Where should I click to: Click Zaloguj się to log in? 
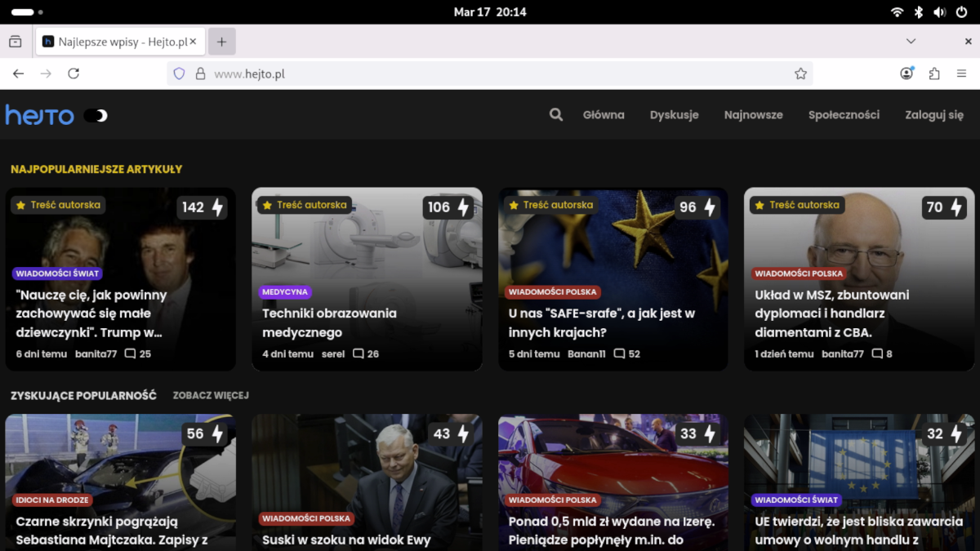[x=934, y=115]
